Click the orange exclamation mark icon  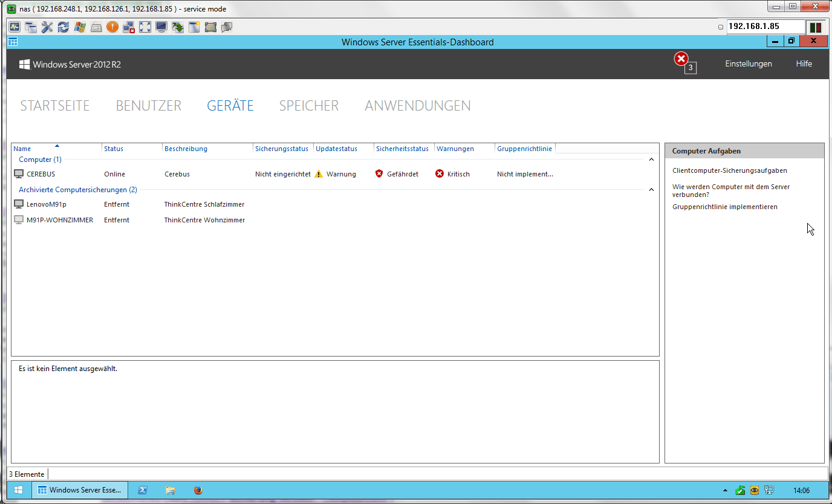click(x=112, y=27)
